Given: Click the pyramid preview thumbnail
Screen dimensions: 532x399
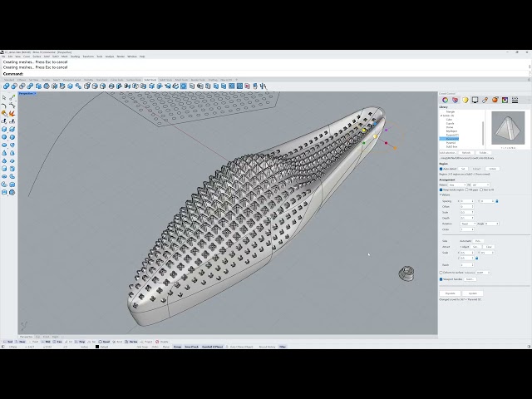Looking at the screenshot, I should (x=508, y=128).
